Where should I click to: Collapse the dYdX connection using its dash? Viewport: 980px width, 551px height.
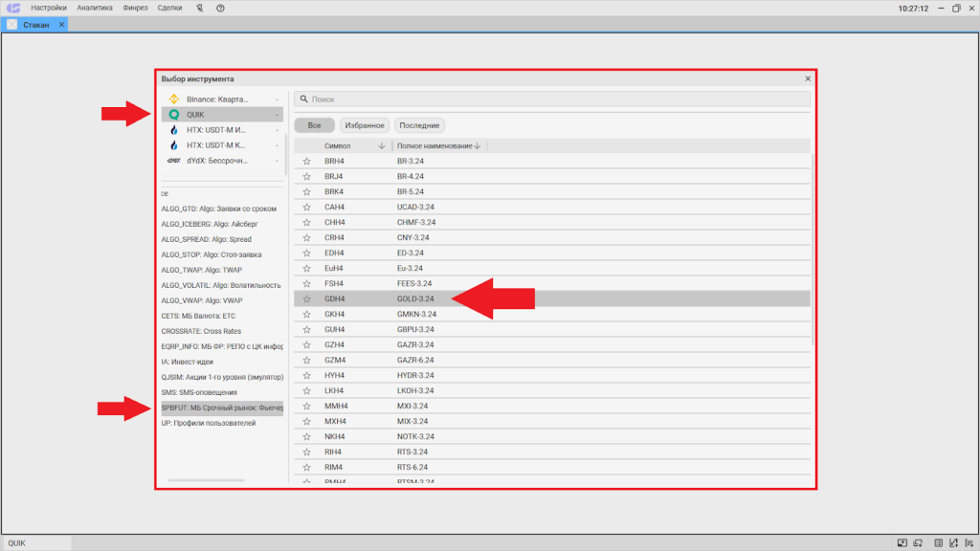pos(277,161)
